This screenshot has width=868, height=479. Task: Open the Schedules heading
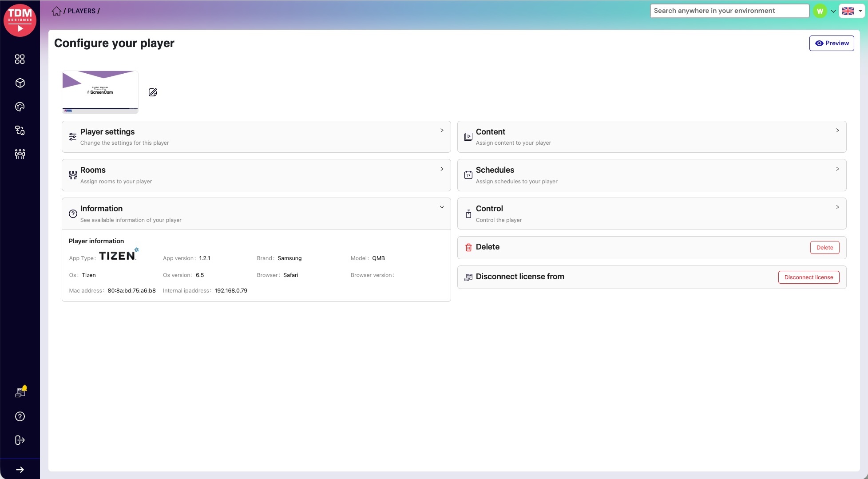[x=495, y=170]
